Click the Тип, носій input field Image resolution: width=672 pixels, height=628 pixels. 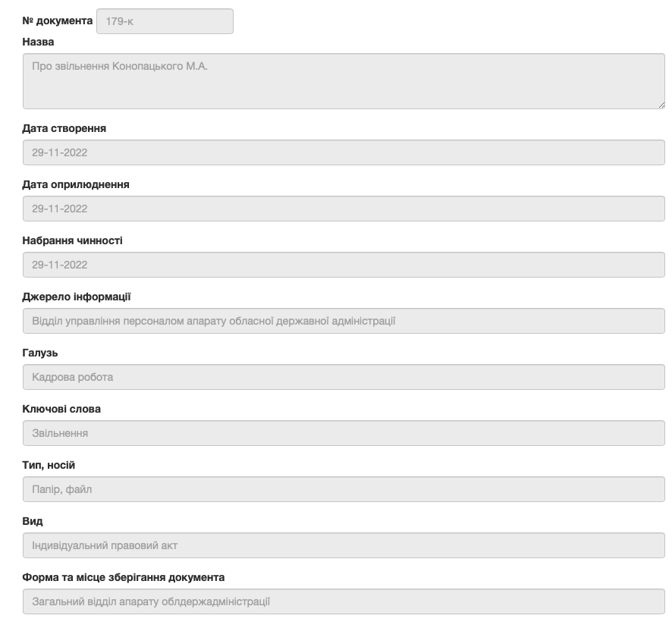pos(344,489)
